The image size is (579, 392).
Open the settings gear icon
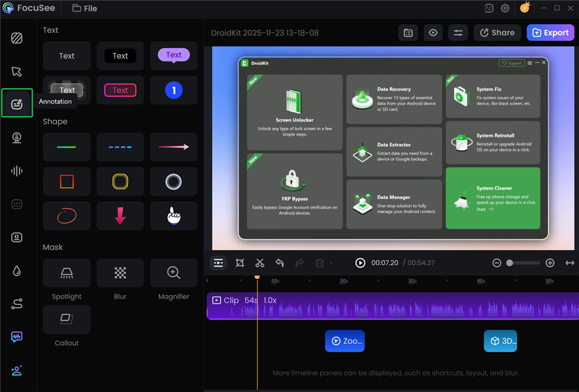(x=505, y=8)
